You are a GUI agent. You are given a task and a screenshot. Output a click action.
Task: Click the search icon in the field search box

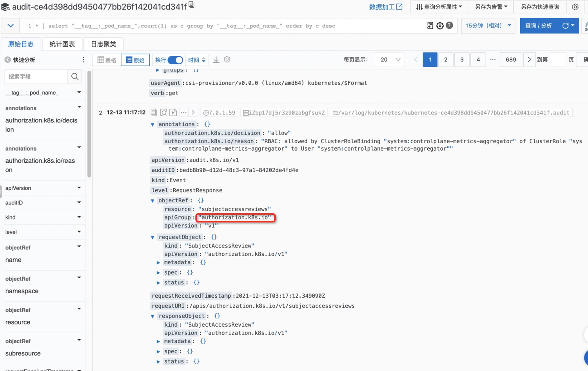75,76
